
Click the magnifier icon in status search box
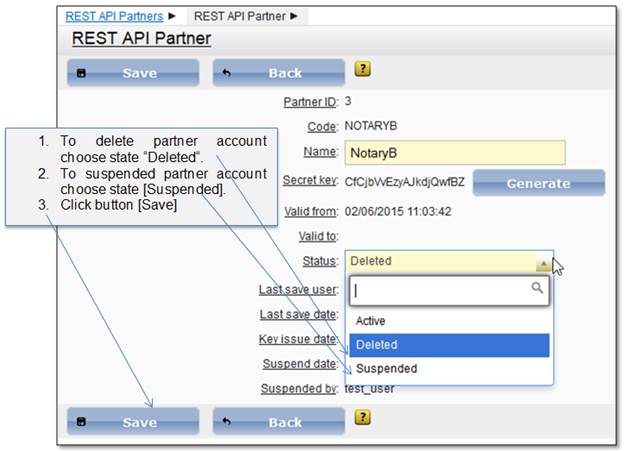pos(538,288)
